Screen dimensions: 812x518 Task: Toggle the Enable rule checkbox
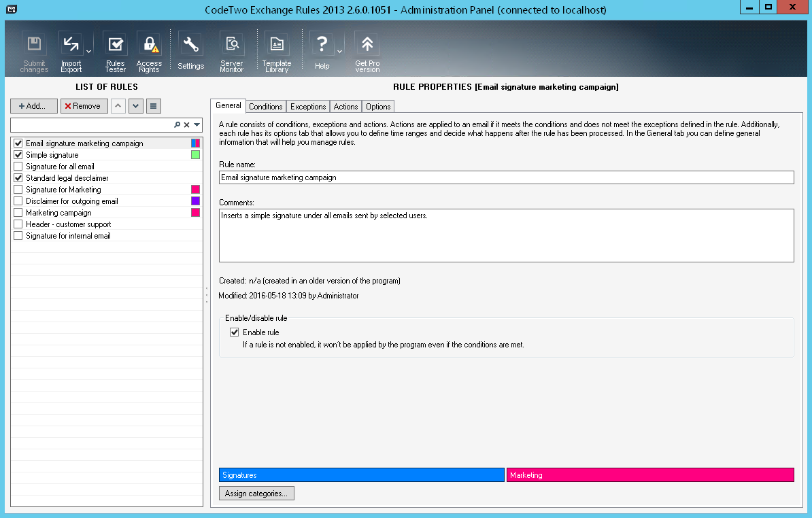click(x=235, y=332)
